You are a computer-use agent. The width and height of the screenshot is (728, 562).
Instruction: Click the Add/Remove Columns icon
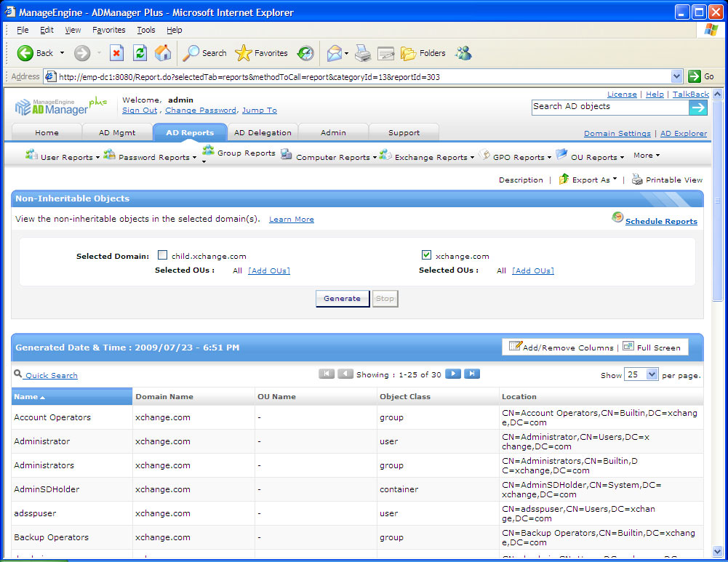516,346
